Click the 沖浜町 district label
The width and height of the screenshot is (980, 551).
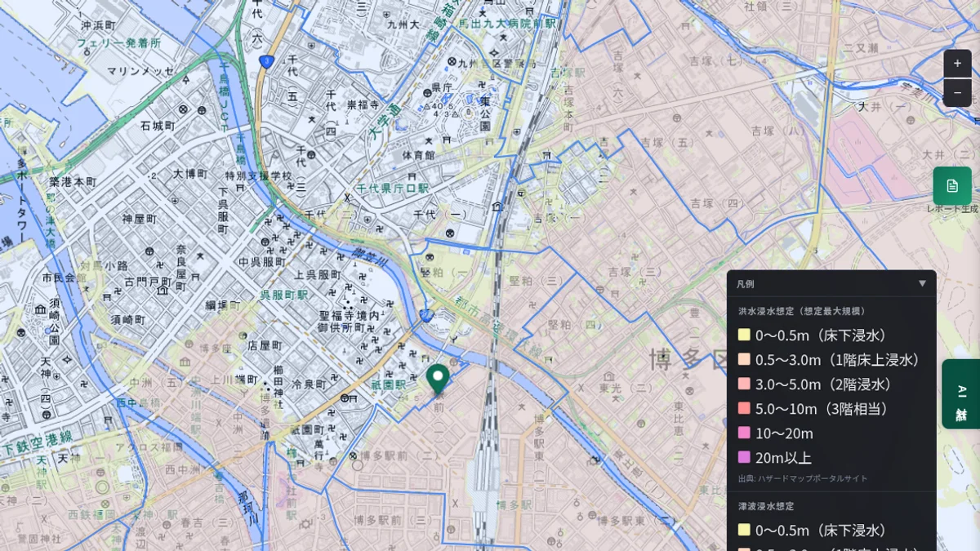[100, 25]
